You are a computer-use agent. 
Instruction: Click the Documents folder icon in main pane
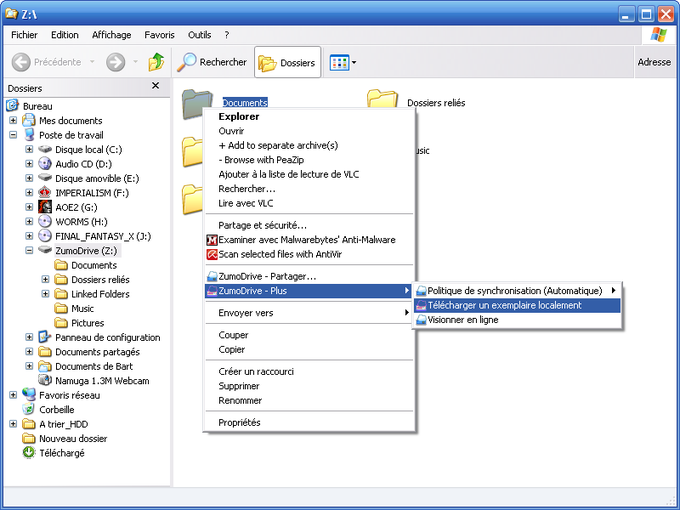pyautogui.click(x=197, y=103)
